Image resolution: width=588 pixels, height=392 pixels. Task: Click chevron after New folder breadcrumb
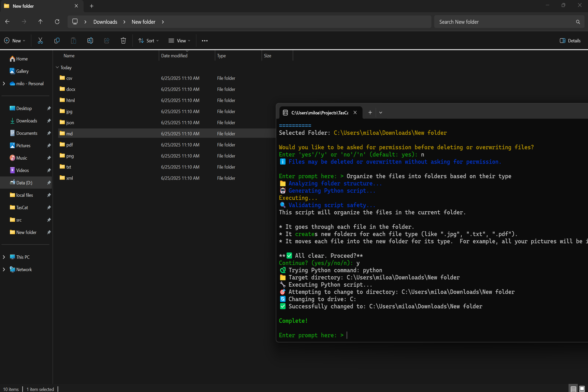click(163, 22)
